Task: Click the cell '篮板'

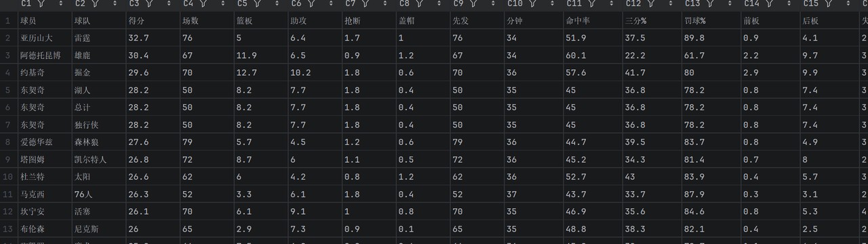Action: pos(262,21)
